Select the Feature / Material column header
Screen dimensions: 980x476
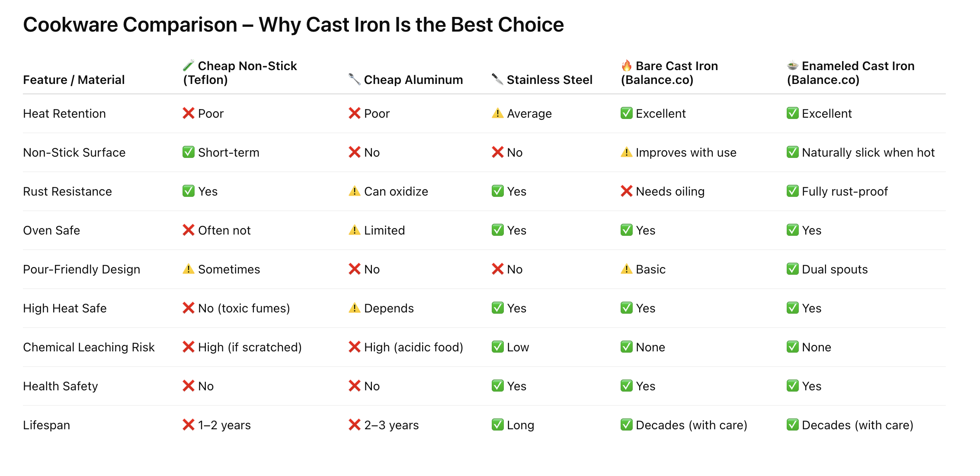pos(74,80)
